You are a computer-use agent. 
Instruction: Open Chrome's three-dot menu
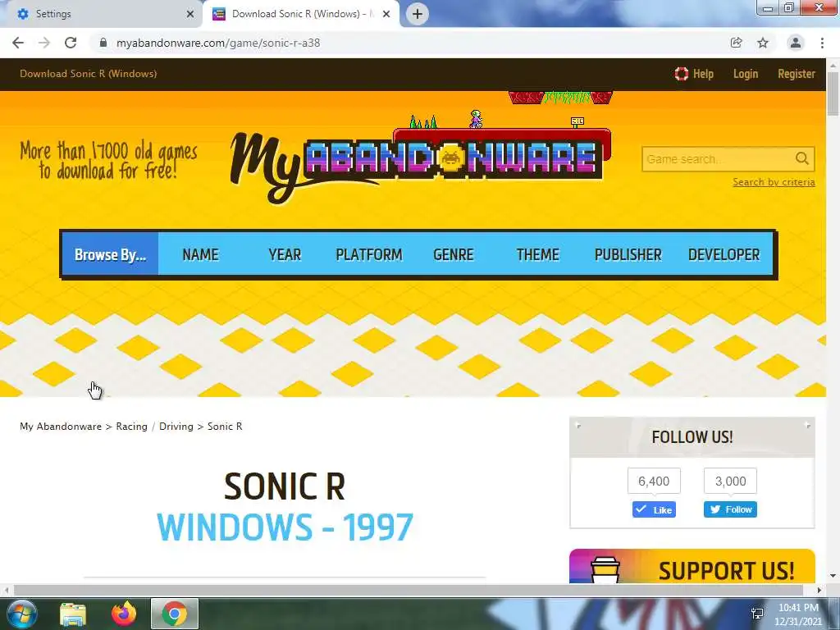822,43
